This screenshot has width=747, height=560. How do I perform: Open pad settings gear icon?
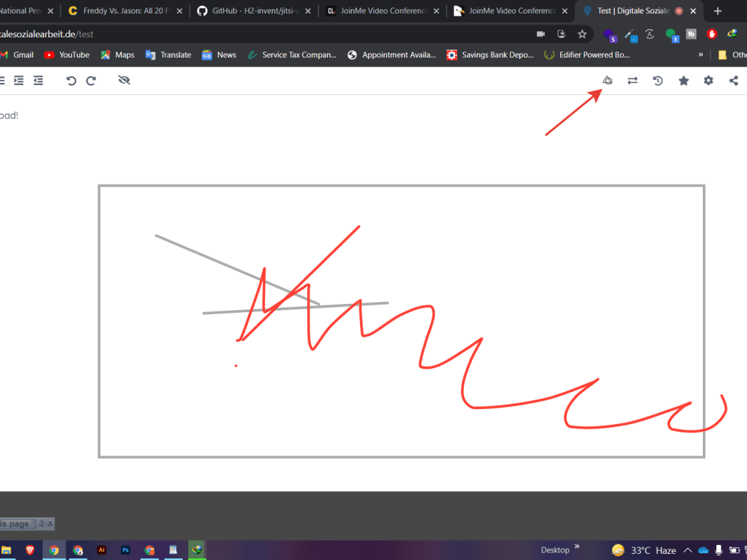click(708, 81)
